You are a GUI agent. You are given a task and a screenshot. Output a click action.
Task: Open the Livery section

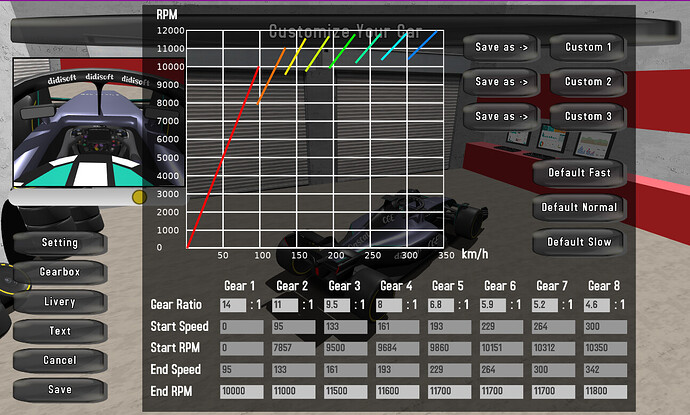[60, 302]
